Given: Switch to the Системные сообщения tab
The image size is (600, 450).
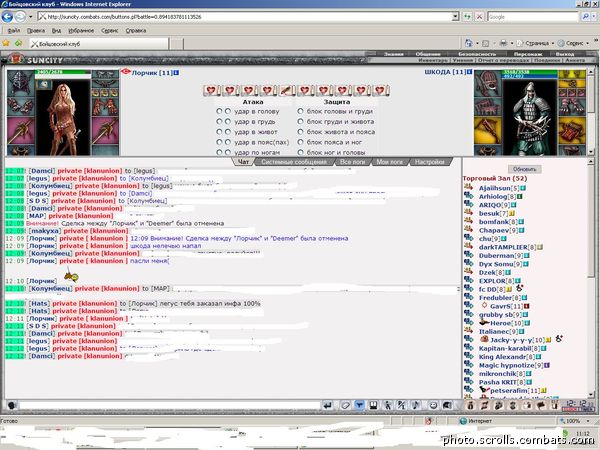Looking at the screenshot, I should [x=294, y=162].
